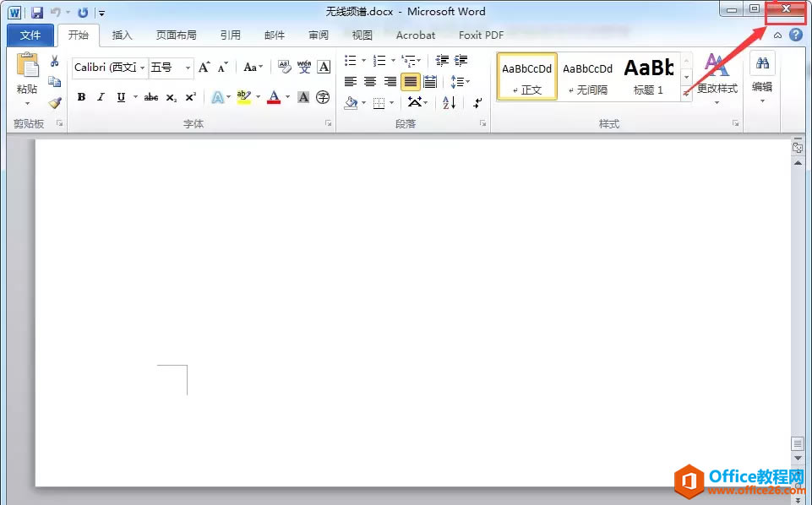812x505 pixels.
Task: Open the Line Spacing dropdown
Action: [x=460, y=82]
